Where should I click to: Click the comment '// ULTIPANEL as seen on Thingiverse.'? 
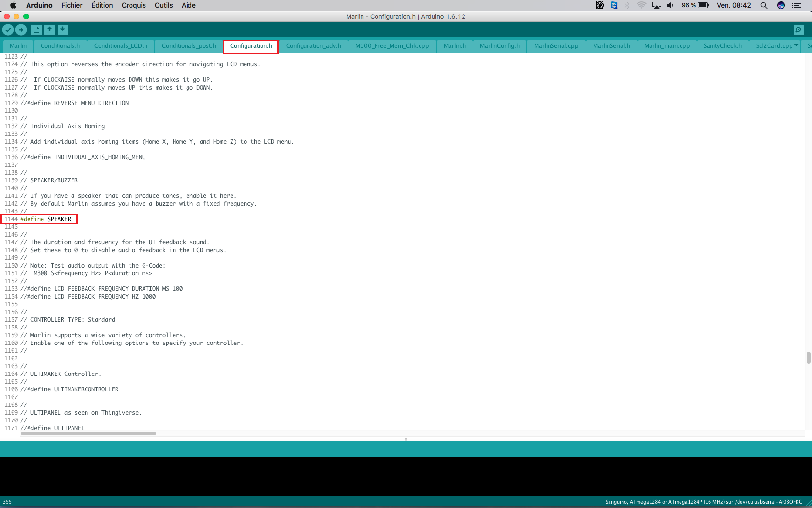point(81,413)
